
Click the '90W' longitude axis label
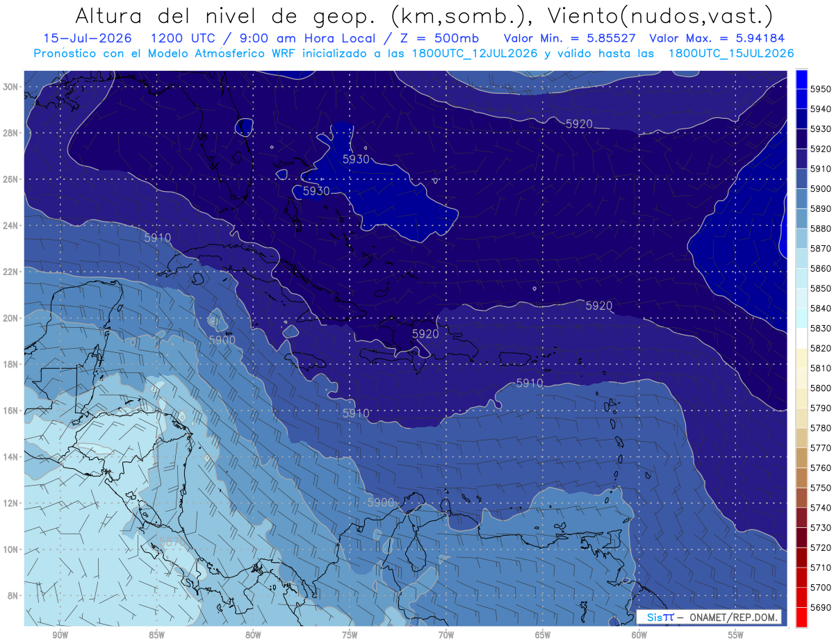coord(60,636)
